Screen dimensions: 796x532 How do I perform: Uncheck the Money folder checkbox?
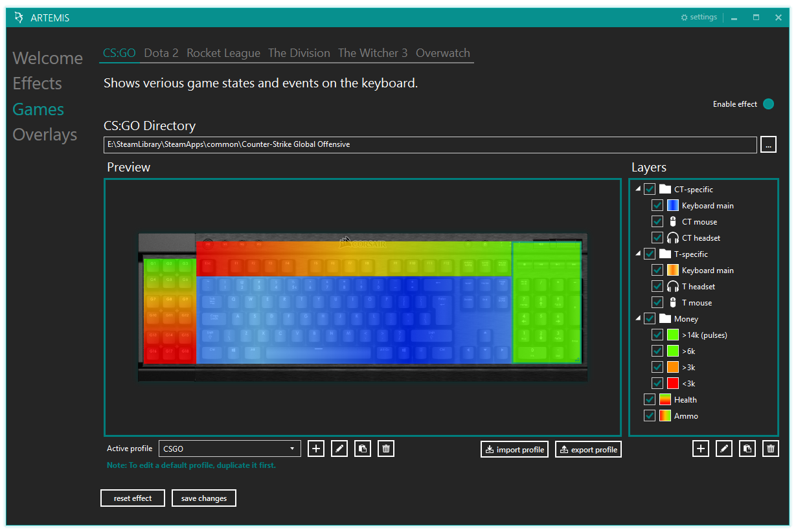click(650, 318)
